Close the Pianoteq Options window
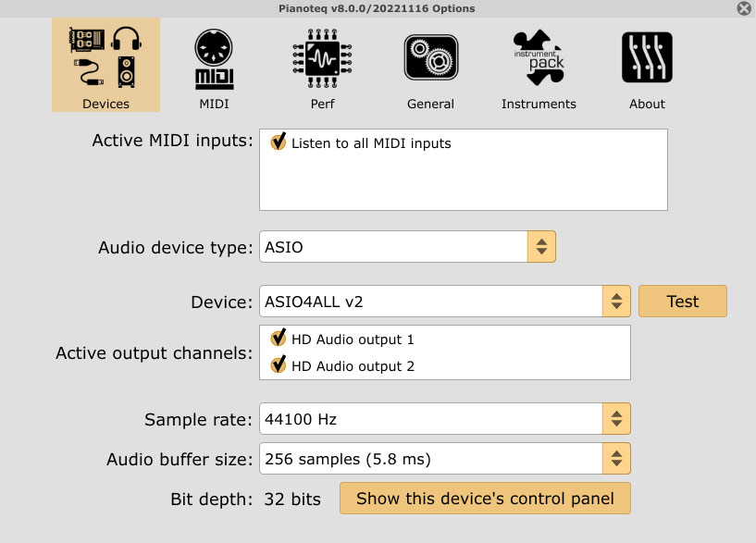Image resolution: width=756 pixels, height=543 pixels. coord(744,8)
